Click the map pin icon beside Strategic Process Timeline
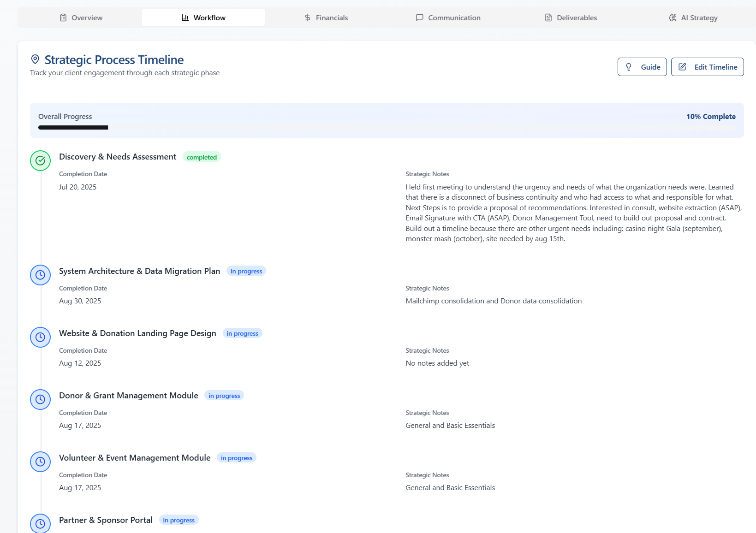The height and width of the screenshot is (533, 756). coord(35,59)
